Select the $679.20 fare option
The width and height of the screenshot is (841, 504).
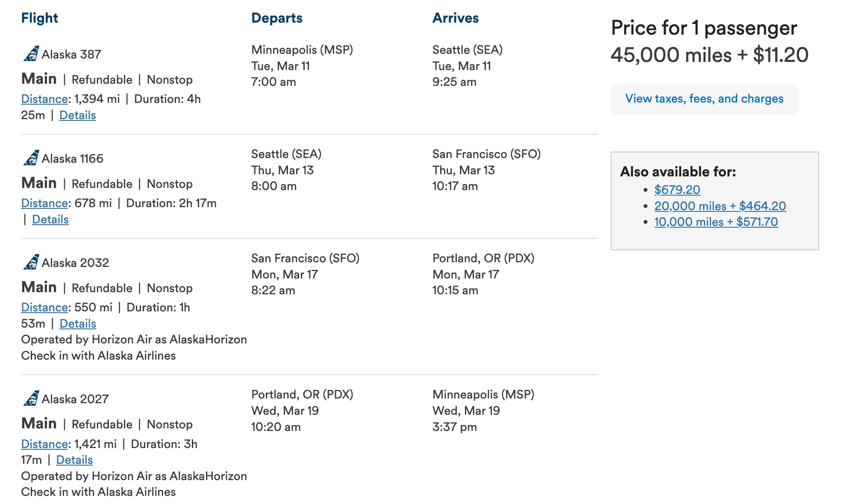click(x=676, y=190)
